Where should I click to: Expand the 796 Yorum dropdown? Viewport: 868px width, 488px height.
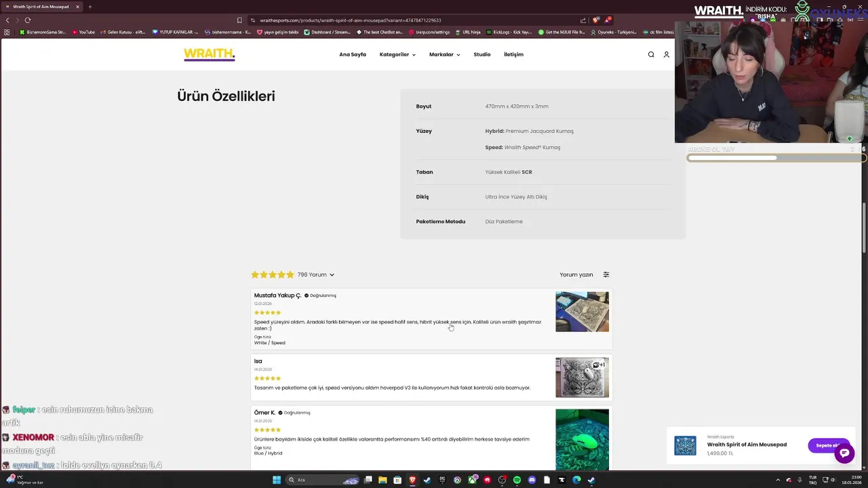pyautogui.click(x=316, y=274)
